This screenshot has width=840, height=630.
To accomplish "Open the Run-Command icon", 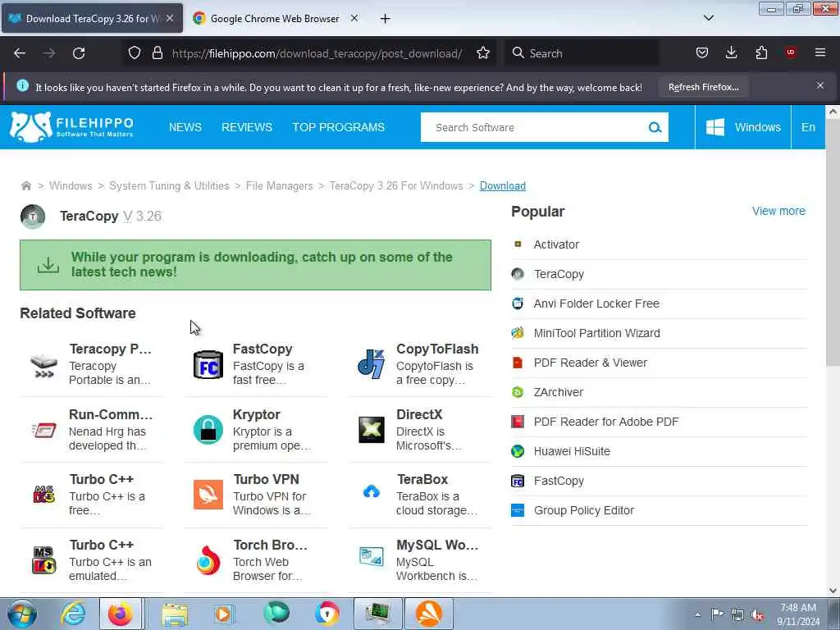I will coord(44,430).
